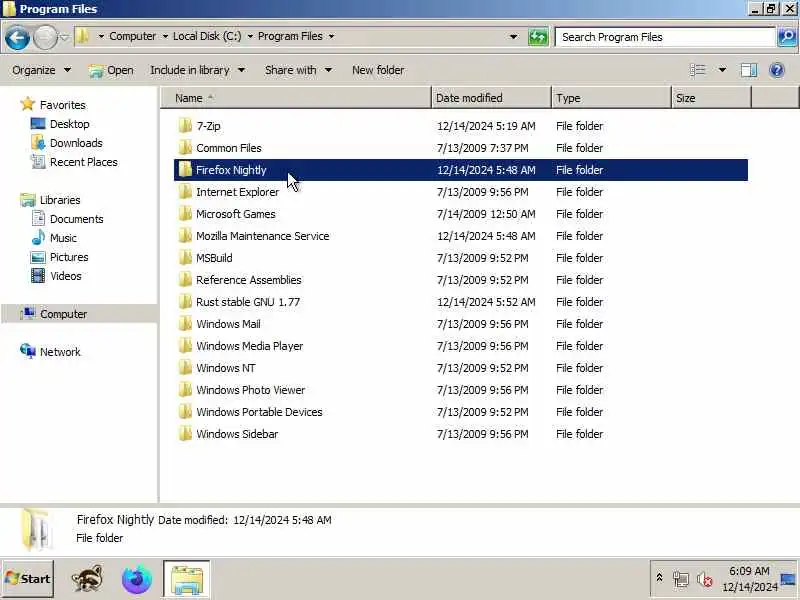The width and height of the screenshot is (800, 600).
Task: Show hidden tray icons arrow
Action: pyautogui.click(x=659, y=578)
